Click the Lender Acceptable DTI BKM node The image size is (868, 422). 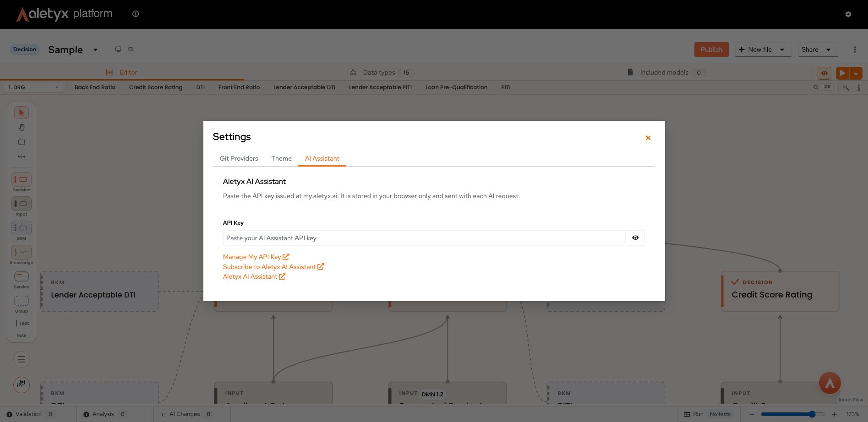tap(99, 291)
